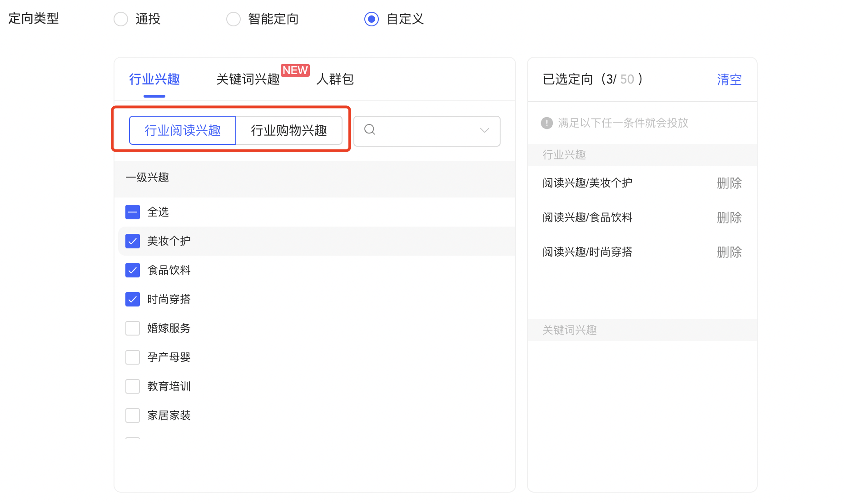The width and height of the screenshot is (844, 504).
Task: Open the interest search dropdown chevron
Action: (483, 131)
